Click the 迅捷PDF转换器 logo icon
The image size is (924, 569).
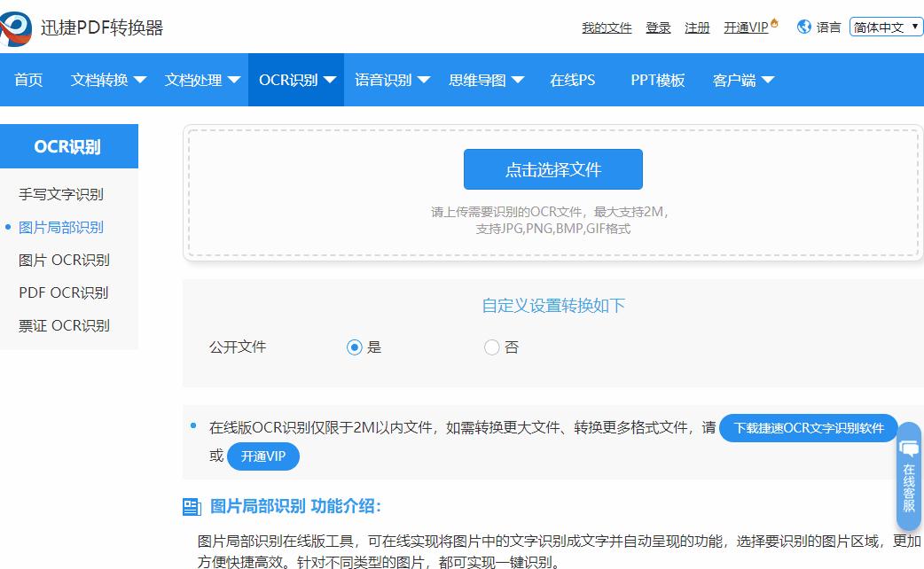pos(16,26)
